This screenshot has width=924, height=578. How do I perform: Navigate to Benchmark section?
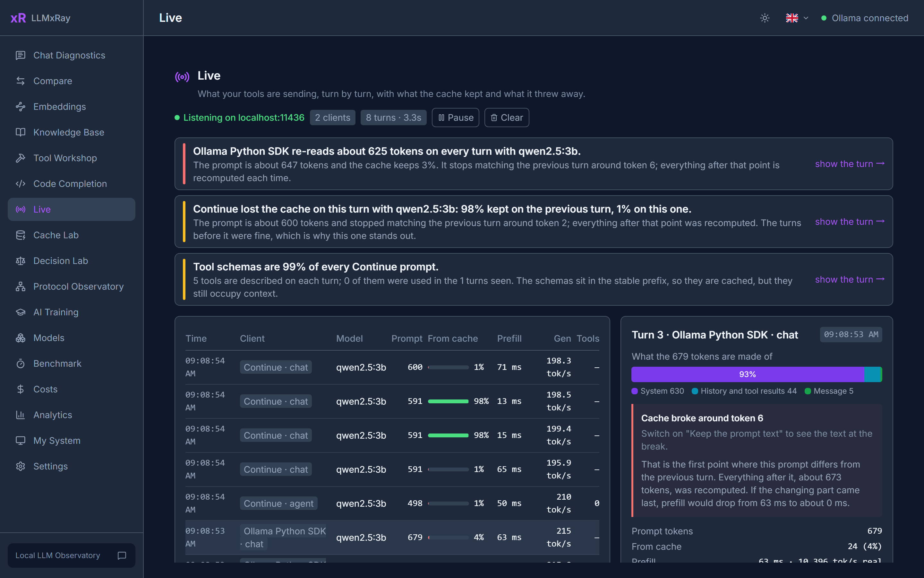[x=72, y=363]
